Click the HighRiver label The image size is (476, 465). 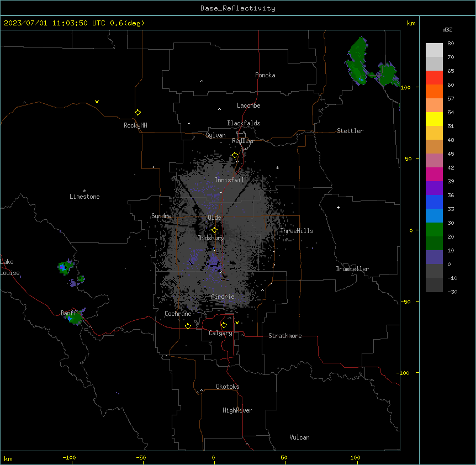tap(237, 410)
